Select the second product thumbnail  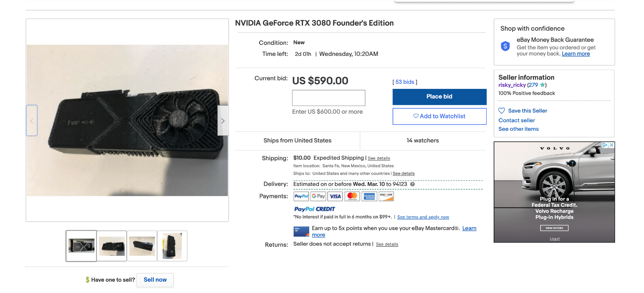[x=112, y=246]
